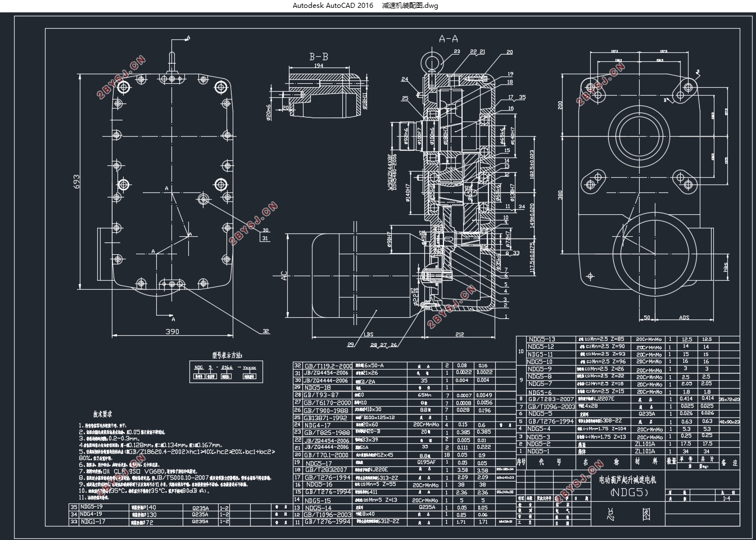Click the 380 dimension on right view

pos(560,195)
